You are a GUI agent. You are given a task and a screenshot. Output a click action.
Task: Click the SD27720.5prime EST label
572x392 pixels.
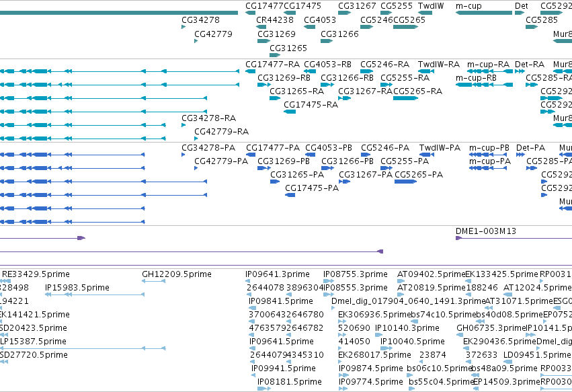pyautogui.click(x=34, y=355)
